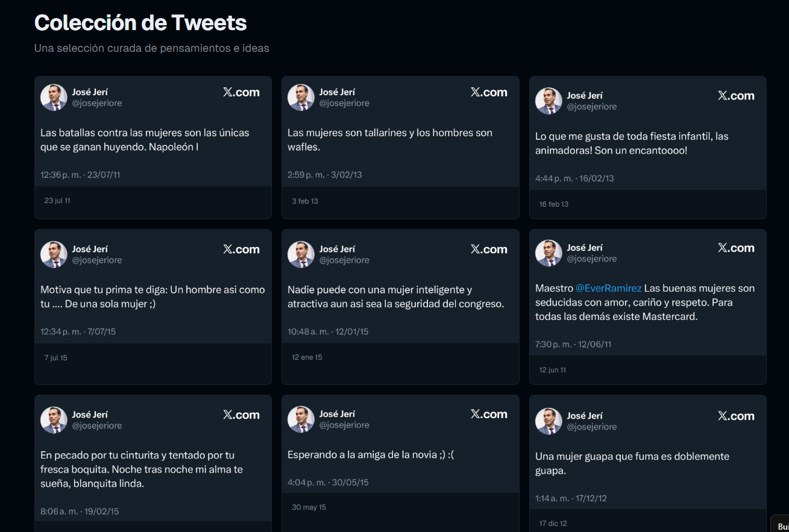Image resolution: width=789 pixels, height=532 pixels.
Task: Select X.com logo on the prima tweet
Action: click(241, 249)
